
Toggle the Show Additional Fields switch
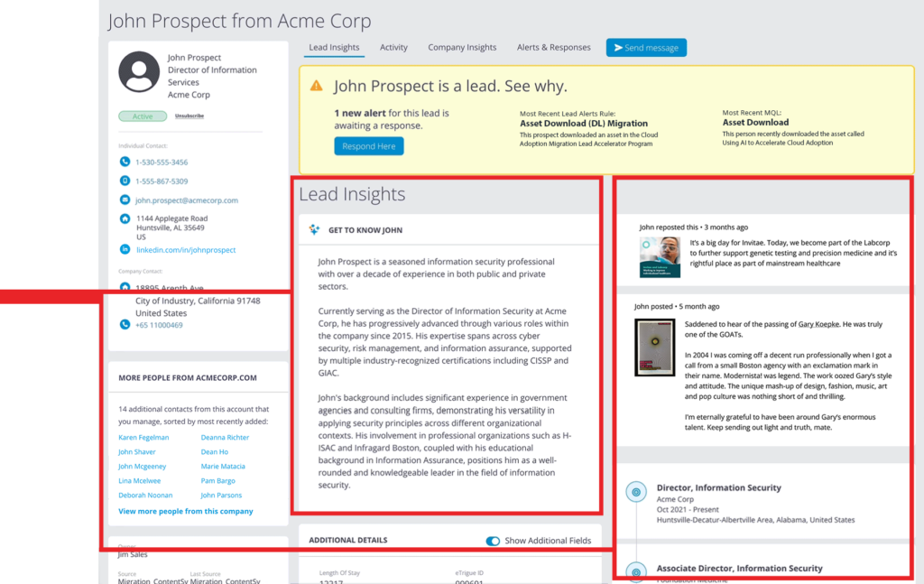(x=493, y=541)
